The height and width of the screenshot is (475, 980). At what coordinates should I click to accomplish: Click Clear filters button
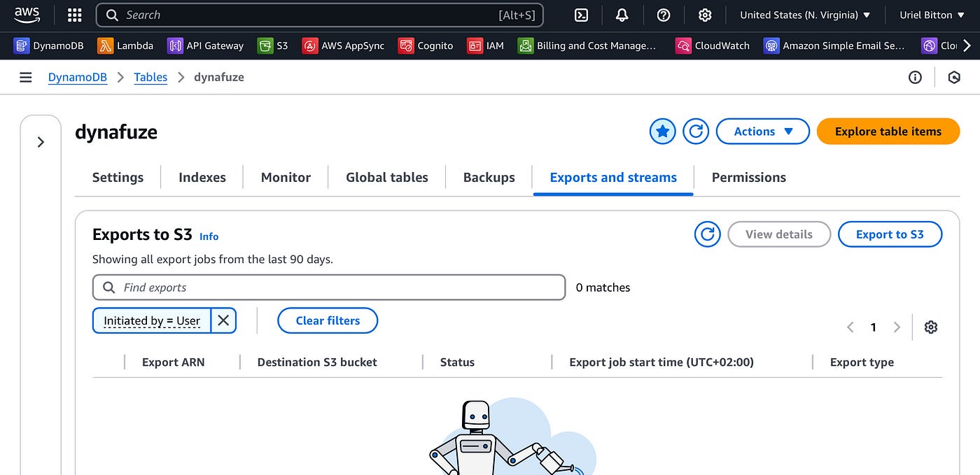(328, 320)
